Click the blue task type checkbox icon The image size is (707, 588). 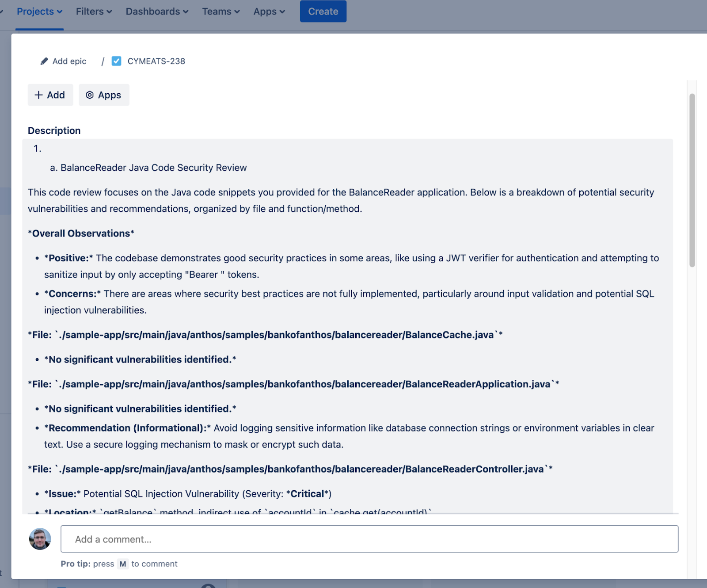(x=117, y=61)
